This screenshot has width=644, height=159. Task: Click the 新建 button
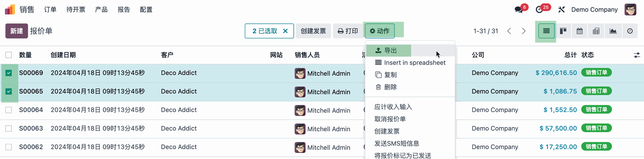tap(16, 31)
